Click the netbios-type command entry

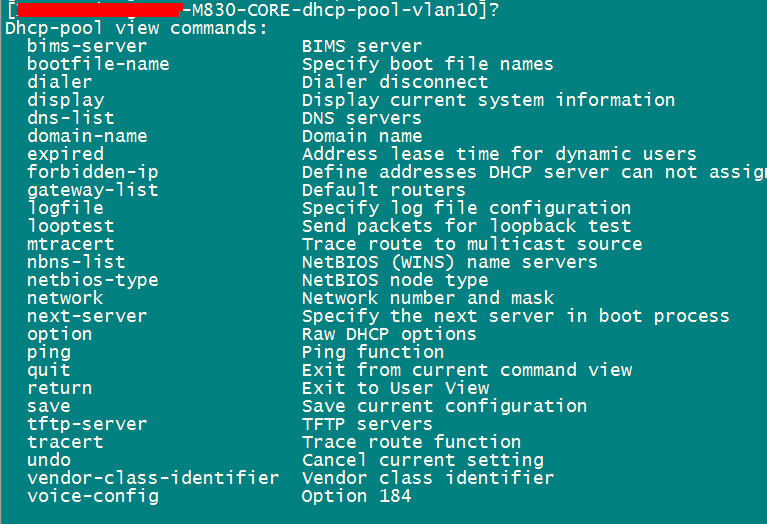pyautogui.click(x=92, y=280)
